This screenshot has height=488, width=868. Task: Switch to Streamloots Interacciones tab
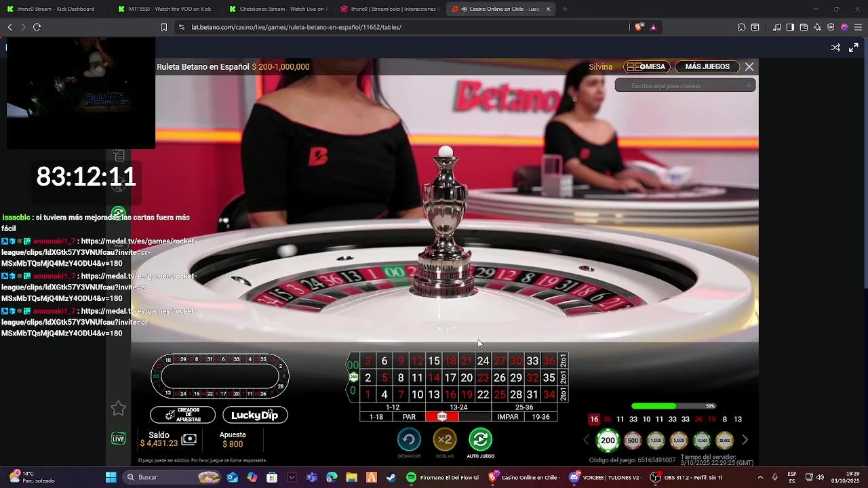(x=389, y=9)
